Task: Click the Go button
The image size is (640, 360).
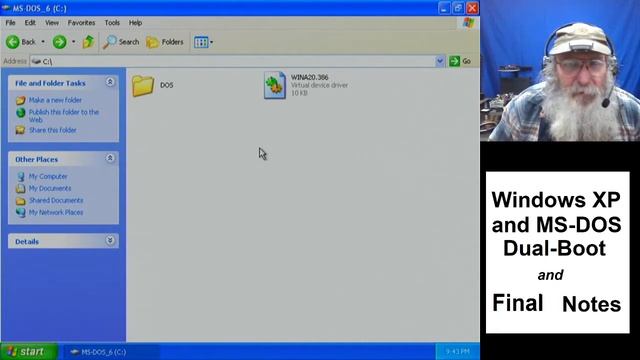Action: pyautogui.click(x=460, y=61)
